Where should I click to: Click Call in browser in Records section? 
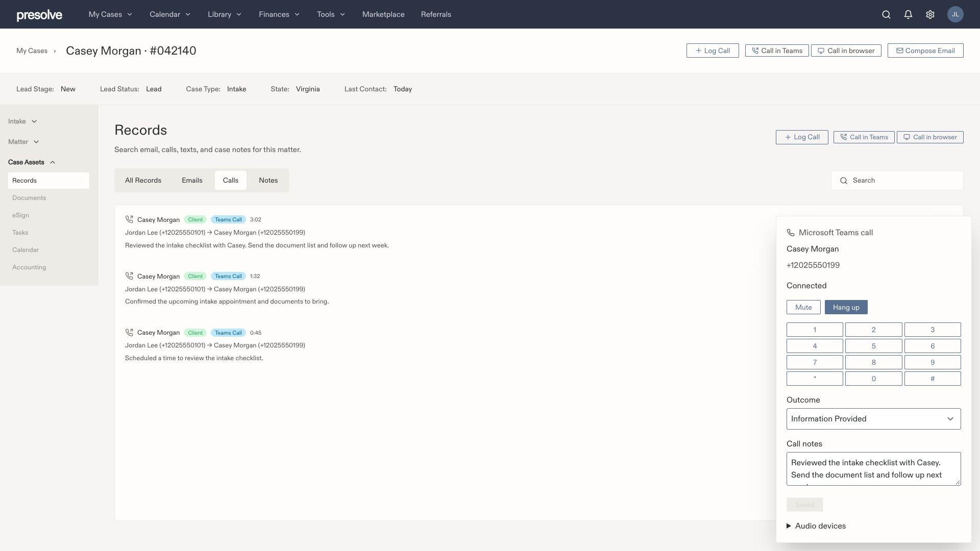pyautogui.click(x=930, y=137)
